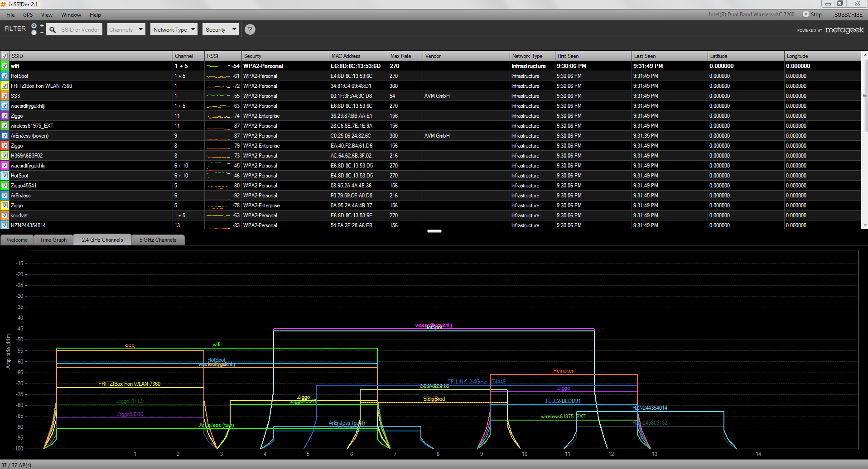Click the metageek logo link
This screenshot has width=868, height=469.
[844, 30]
